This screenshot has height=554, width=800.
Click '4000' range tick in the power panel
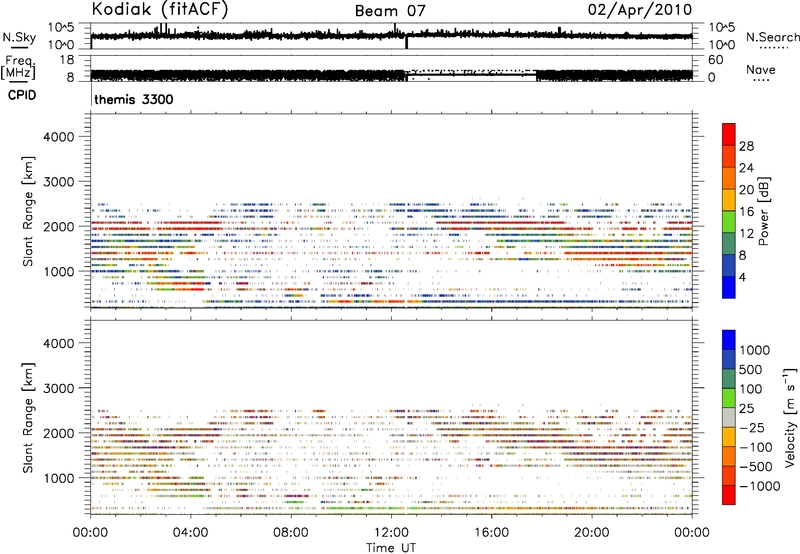[x=58, y=137]
